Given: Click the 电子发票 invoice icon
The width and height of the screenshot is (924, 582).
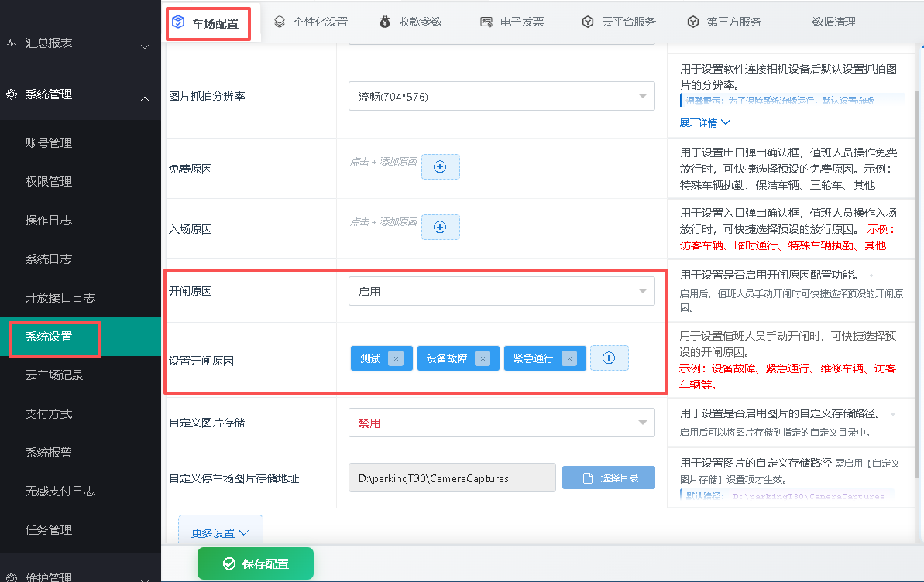Looking at the screenshot, I should point(486,22).
